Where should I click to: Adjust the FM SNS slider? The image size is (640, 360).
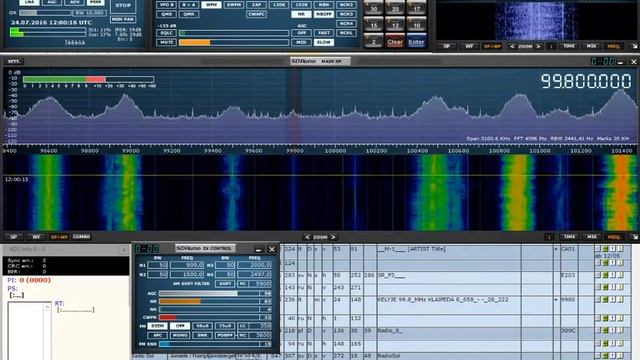pos(215,344)
